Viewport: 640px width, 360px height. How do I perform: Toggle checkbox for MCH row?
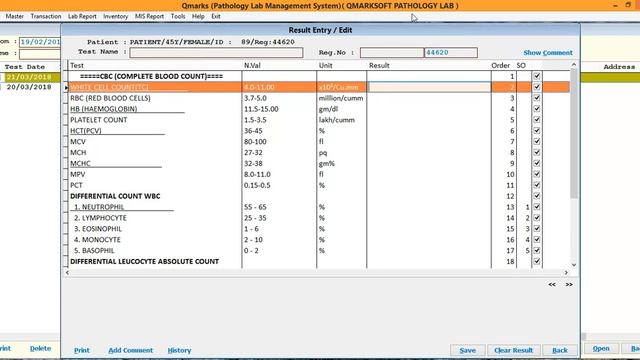point(537,152)
